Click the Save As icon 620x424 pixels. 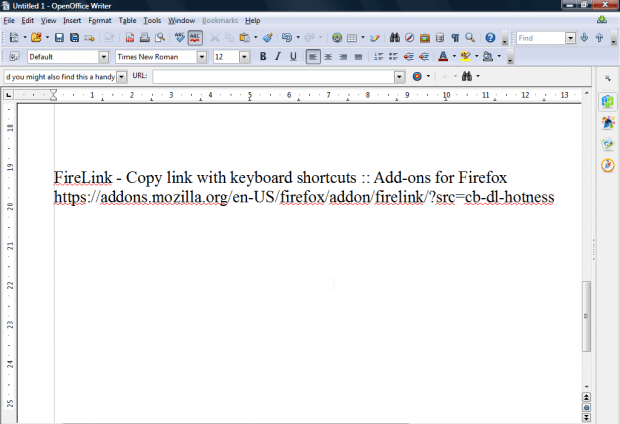(74, 38)
